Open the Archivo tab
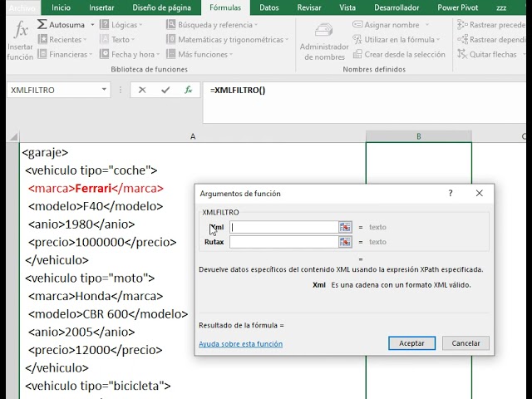 click(x=22, y=7)
